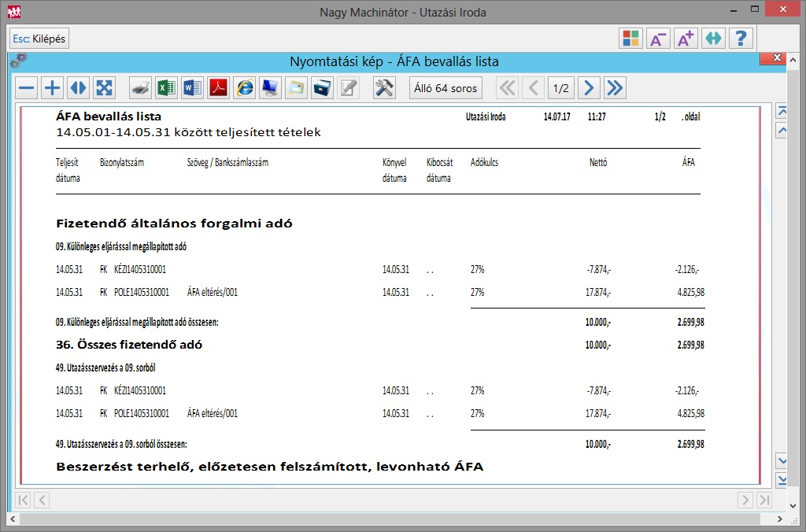Click the Esc: Kilépés button

39,39
